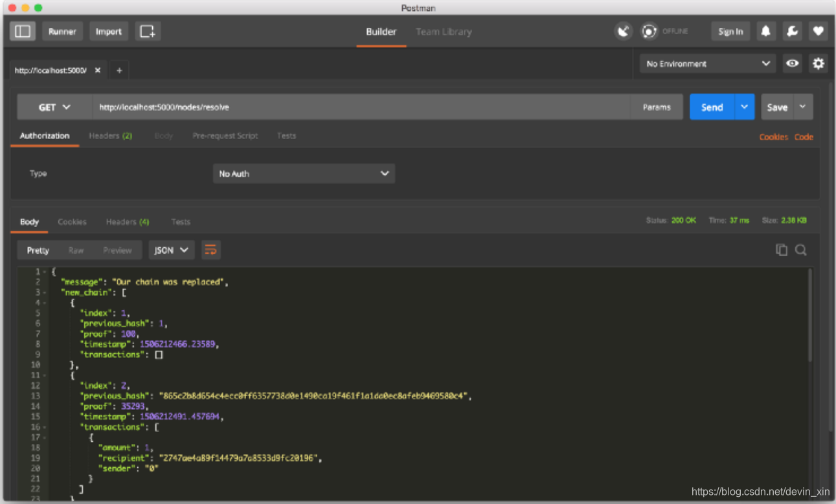Click the heart icon in the header
Image resolution: width=836 pixels, height=504 pixels.
[819, 31]
